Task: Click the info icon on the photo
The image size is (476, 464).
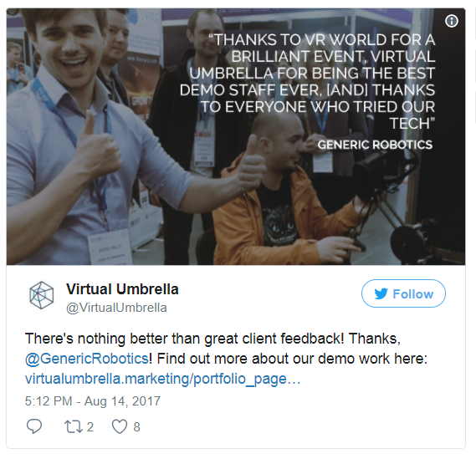Action: pos(452,21)
